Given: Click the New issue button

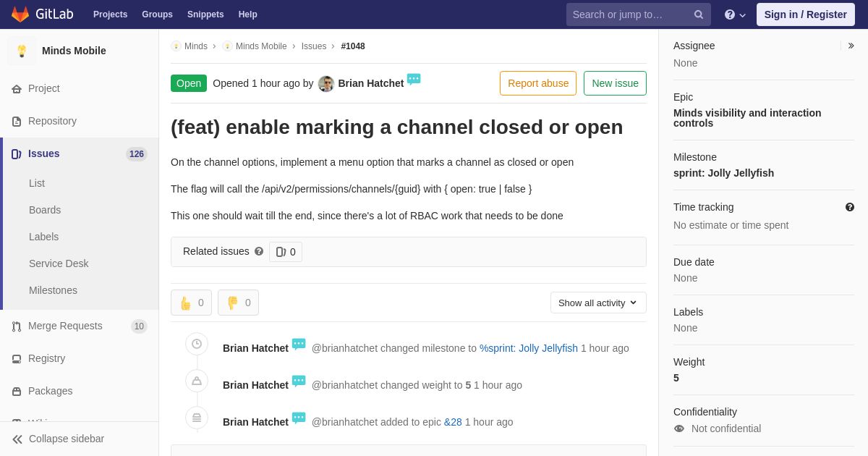Looking at the screenshot, I should pos(615,83).
